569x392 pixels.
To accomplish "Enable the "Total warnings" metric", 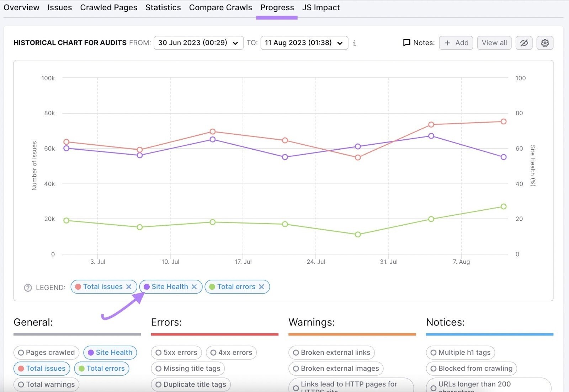I will click(46, 384).
